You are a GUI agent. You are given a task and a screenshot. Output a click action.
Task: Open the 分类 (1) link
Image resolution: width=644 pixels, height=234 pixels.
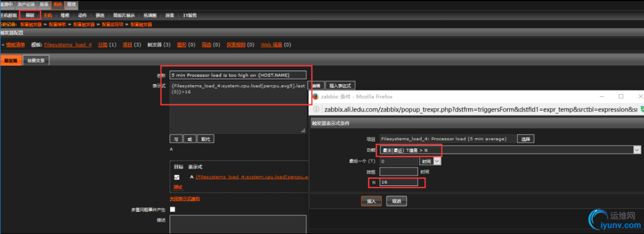coord(102,45)
